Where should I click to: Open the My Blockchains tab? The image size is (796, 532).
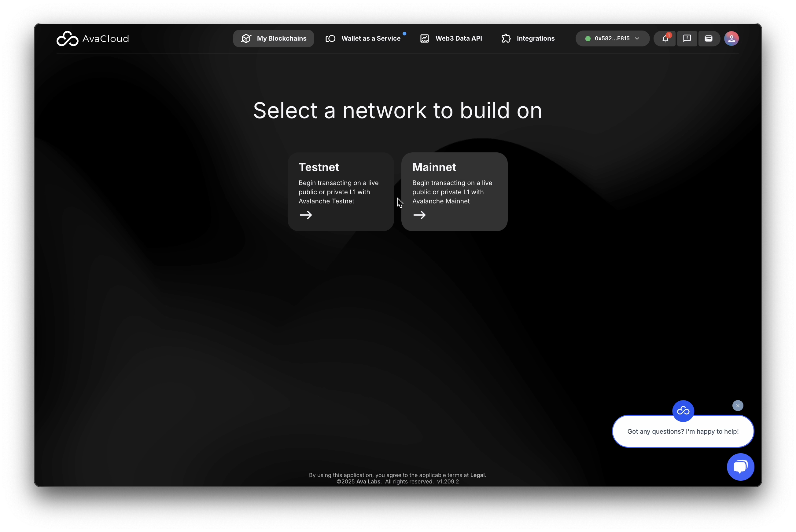(273, 39)
